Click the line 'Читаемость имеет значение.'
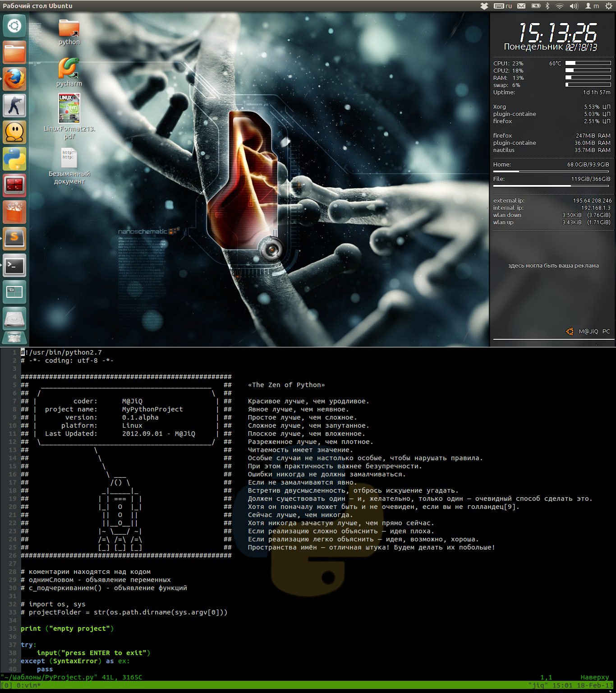This screenshot has width=616, height=693. tap(300, 450)
